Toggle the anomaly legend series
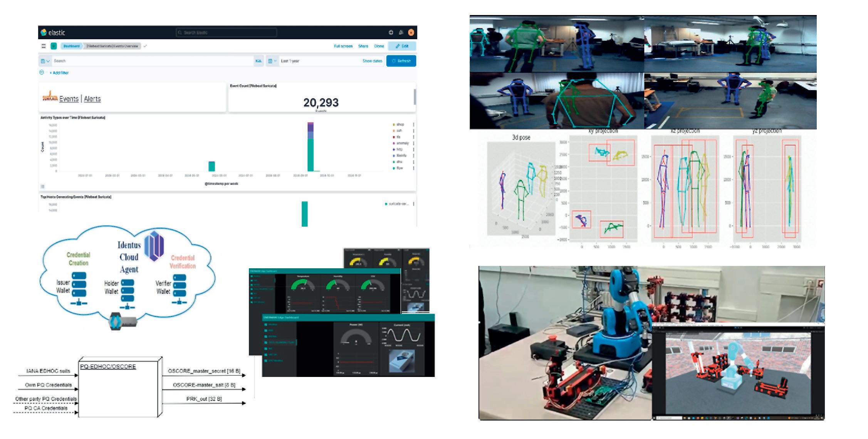This screenshot has width=868, height=439. [402, 143]
